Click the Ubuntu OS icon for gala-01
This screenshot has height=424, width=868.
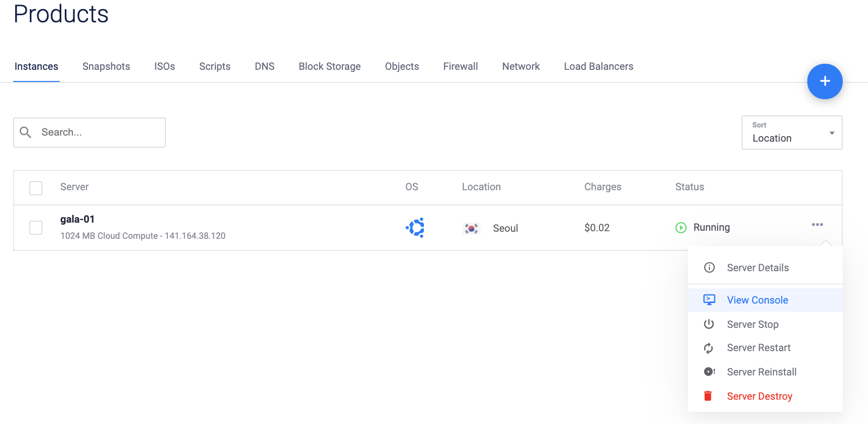point(415,228)
